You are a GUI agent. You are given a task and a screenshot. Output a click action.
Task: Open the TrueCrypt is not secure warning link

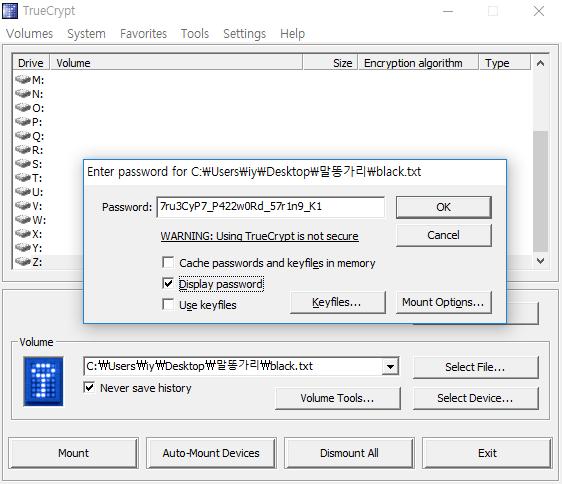point(259,236)
